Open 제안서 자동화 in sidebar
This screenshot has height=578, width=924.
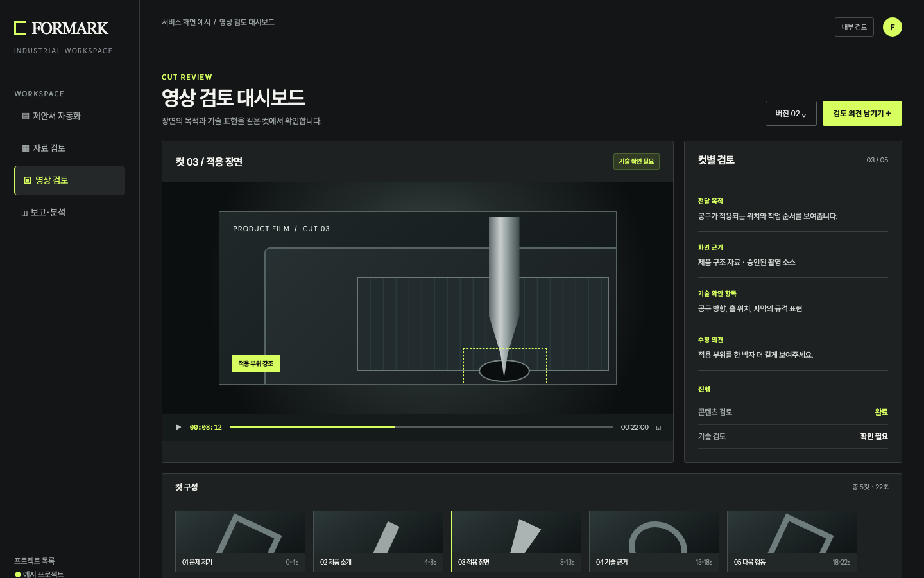[69, 116]
